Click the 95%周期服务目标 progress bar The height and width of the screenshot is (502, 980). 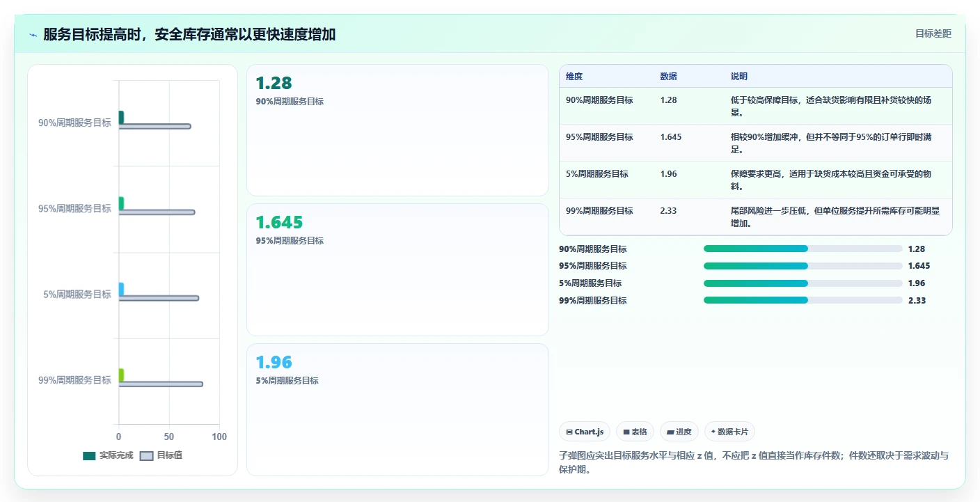tap(803, 266)
